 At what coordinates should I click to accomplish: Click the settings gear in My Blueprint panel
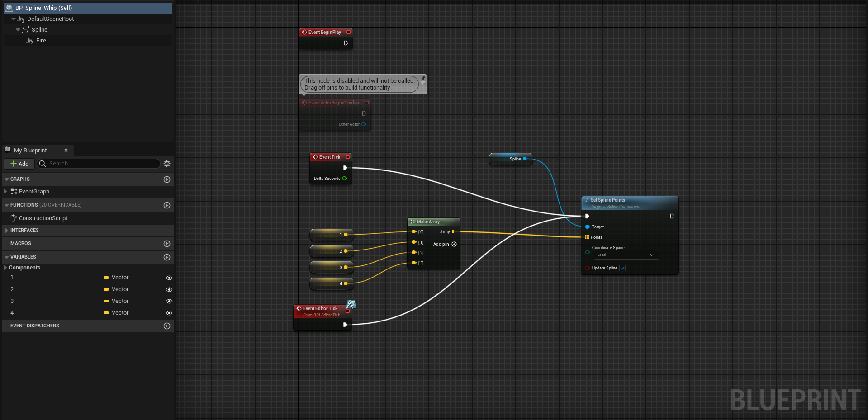click(x=167, y=164)
